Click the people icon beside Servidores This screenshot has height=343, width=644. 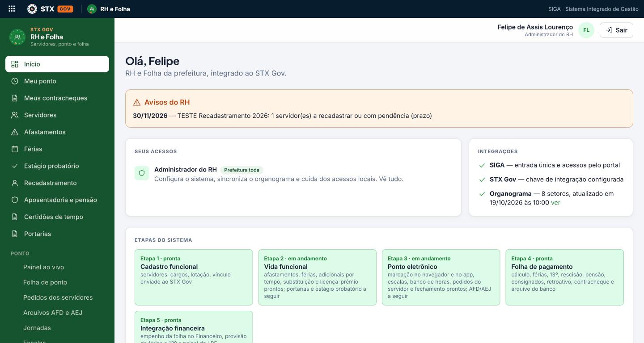(15, 115)
